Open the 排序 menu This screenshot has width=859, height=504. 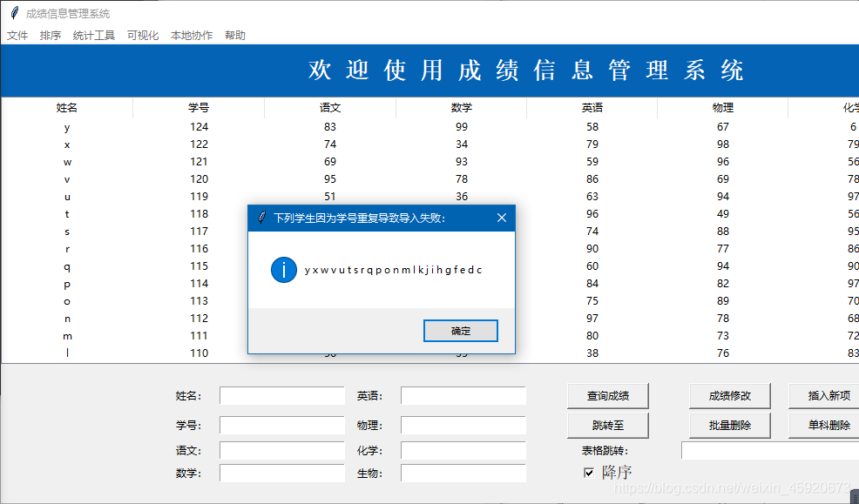click(x=50, y=35)
